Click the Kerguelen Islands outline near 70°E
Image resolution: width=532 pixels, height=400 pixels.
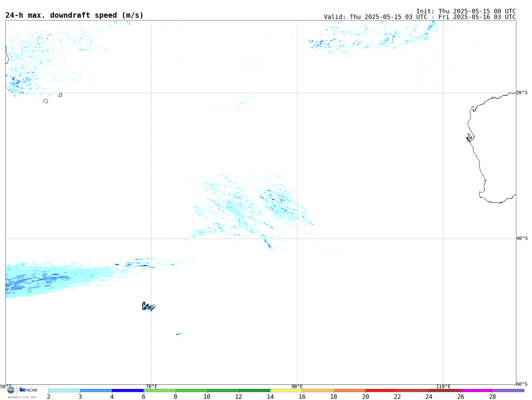[x=149, y=306]
